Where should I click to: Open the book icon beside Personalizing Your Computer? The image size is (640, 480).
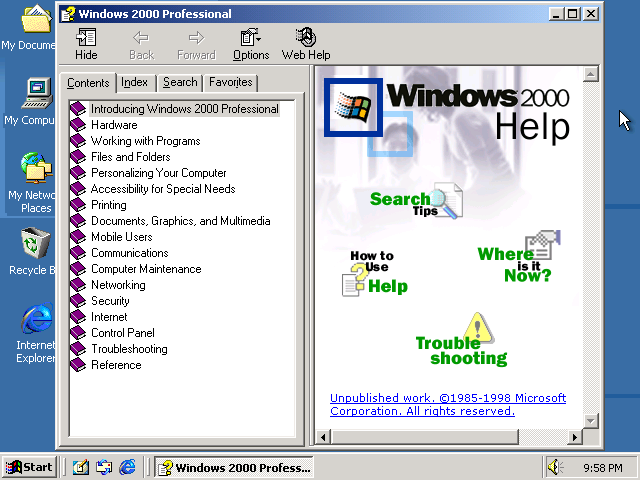point(78,173)
